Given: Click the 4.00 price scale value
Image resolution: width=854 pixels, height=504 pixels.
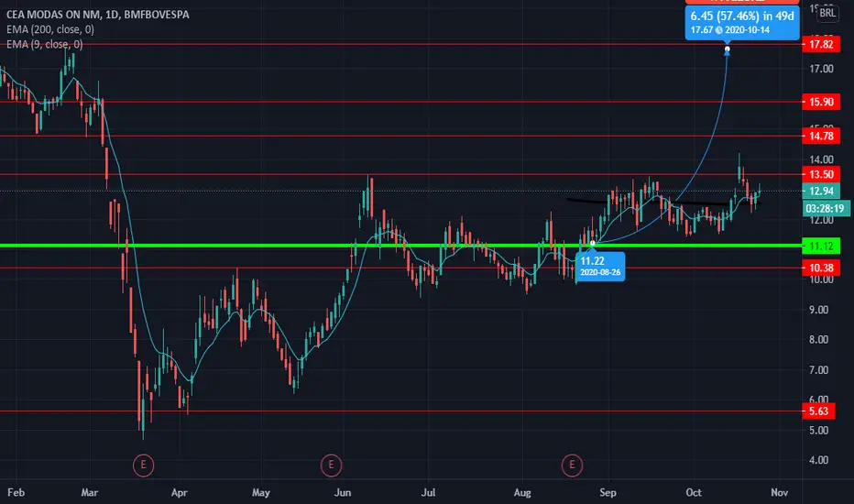Looking at the screenshot, I should (818, 460).
